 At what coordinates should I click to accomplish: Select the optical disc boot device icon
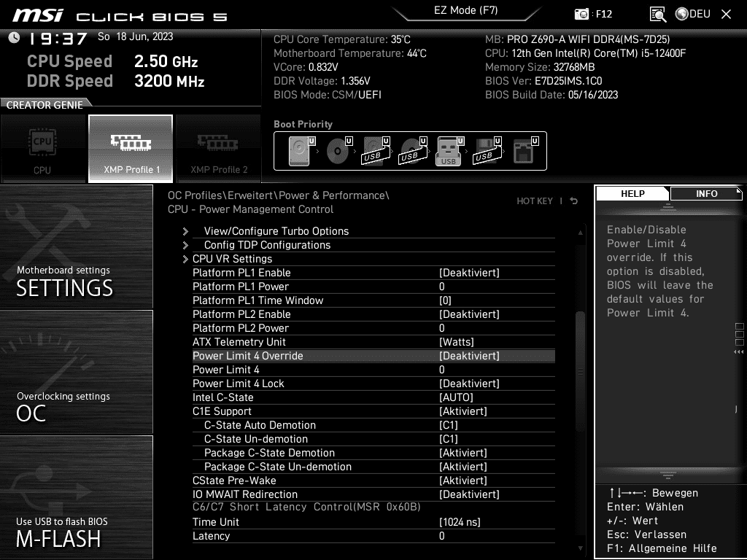click(x=339, y=151)
